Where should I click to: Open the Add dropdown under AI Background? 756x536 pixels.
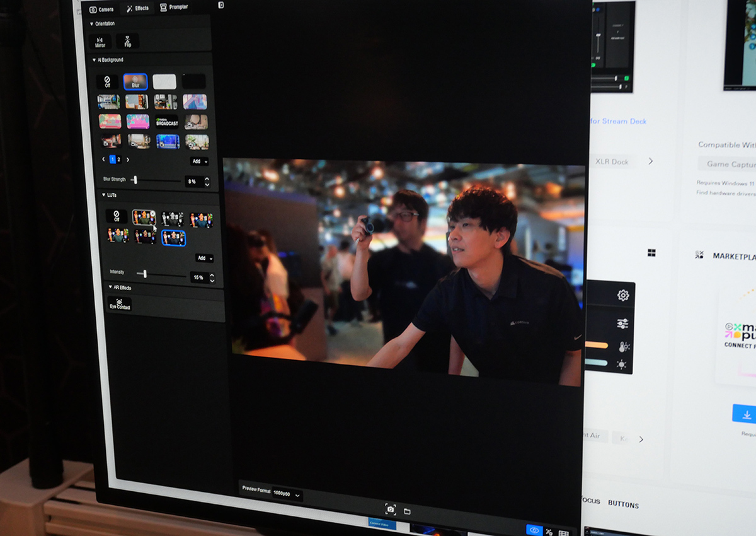(x=199, y=161)
